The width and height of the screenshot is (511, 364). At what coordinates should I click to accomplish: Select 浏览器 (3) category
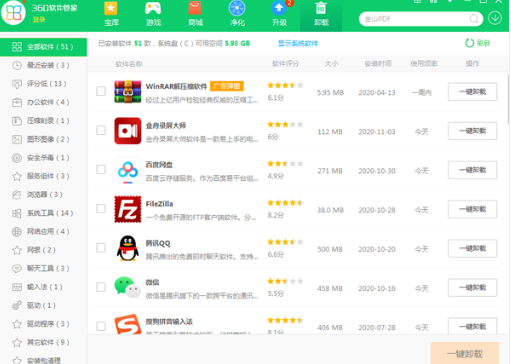[x=43, y=195]
